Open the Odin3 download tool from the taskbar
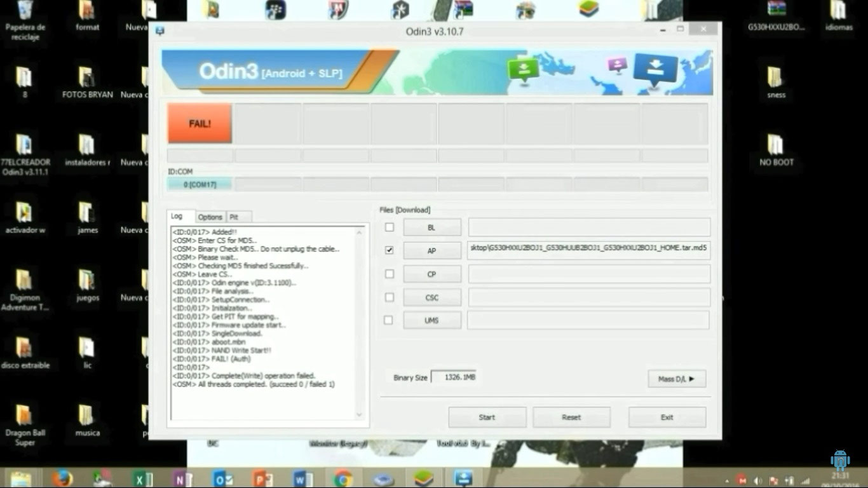 [x=463, y=477]
